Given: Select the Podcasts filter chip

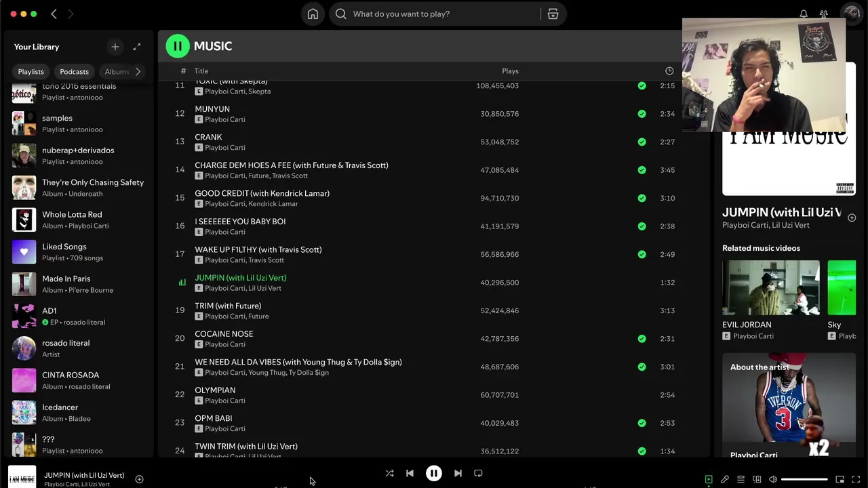Looking at the screenshot, I should tap(74, 71).
